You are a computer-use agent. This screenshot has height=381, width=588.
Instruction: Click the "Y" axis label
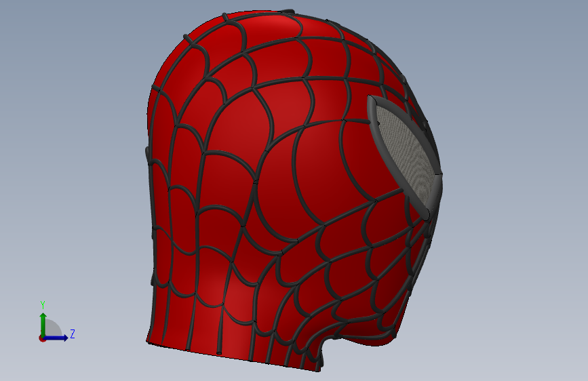click(x=43, y=305)
